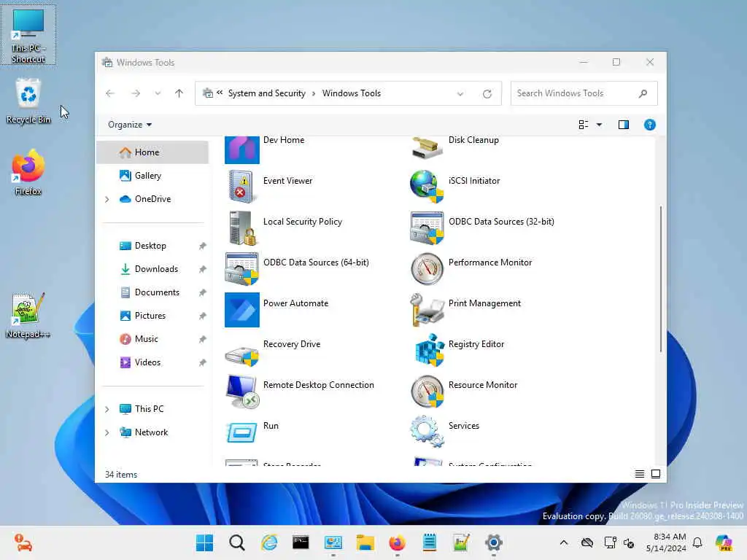The height and width of the screenshot is (560, 747).
Task: Select the Print Management printer icon
Action: (x=427, y=309)
